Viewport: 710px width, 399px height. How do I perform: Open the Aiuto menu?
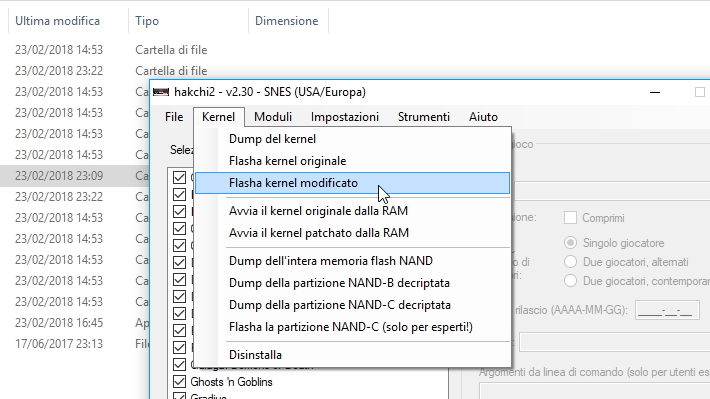click(x=483, y=117)
